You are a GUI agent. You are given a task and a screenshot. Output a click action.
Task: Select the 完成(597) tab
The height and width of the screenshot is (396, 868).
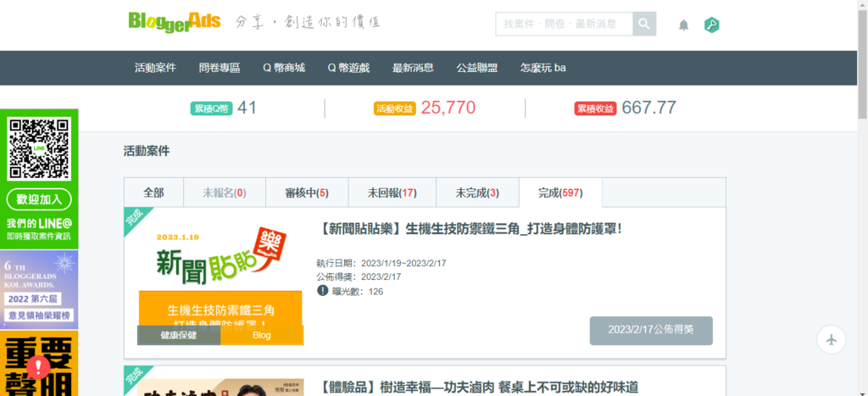point(561,192)
